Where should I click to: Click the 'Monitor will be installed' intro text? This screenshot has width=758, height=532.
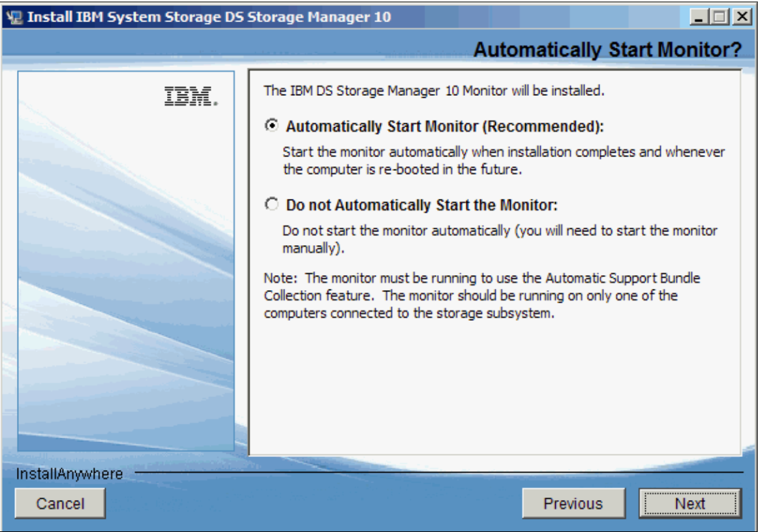click(x=434, y=91)
